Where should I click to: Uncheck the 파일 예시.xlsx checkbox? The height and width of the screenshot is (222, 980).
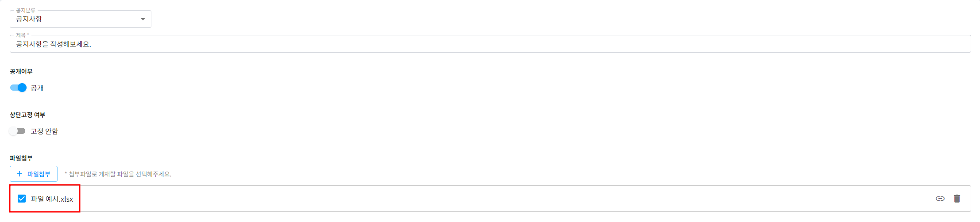click(x=22, y=199)
